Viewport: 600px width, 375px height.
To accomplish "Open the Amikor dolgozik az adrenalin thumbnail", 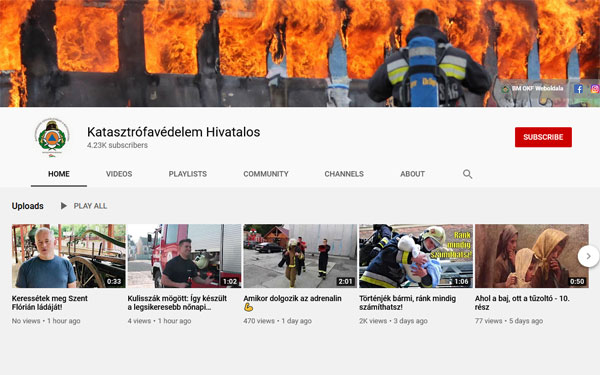I will 300,256.
